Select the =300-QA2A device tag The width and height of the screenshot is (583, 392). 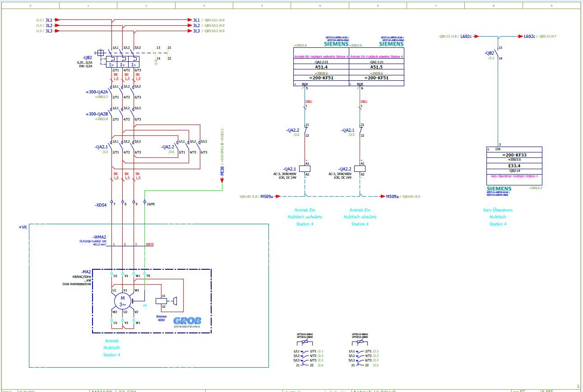(97, 92)
